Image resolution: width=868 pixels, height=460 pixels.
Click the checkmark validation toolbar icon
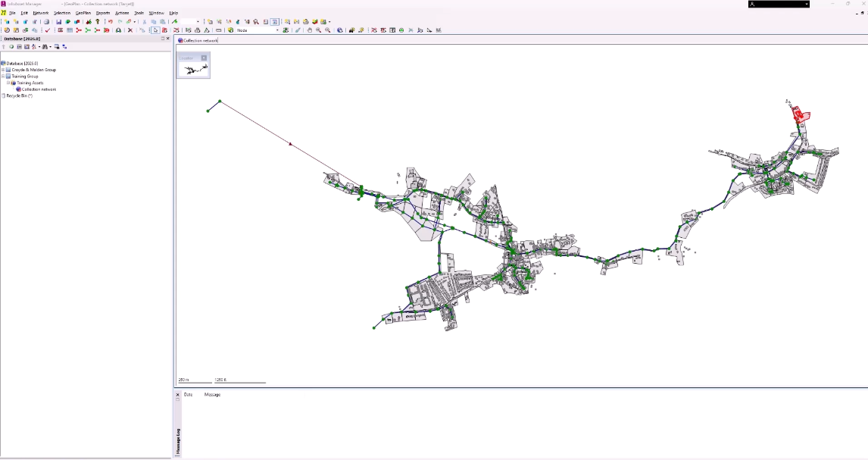click(48, 30)
